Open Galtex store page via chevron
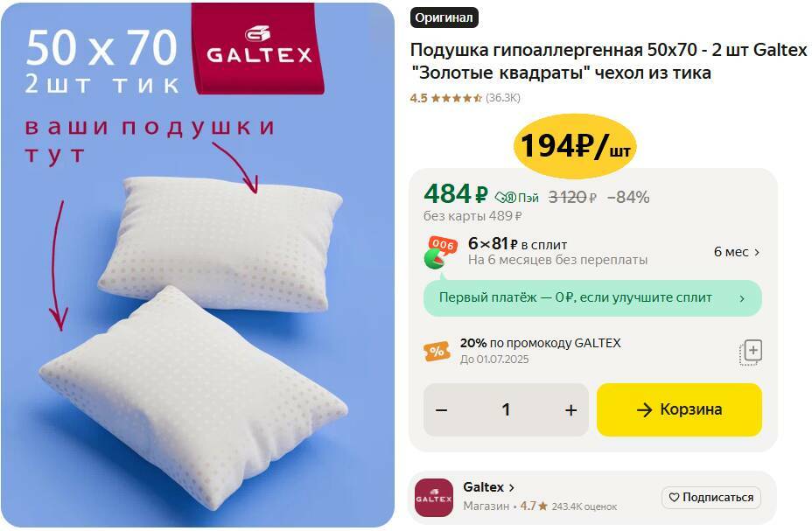The image size is (812, 531). (512, 487)
